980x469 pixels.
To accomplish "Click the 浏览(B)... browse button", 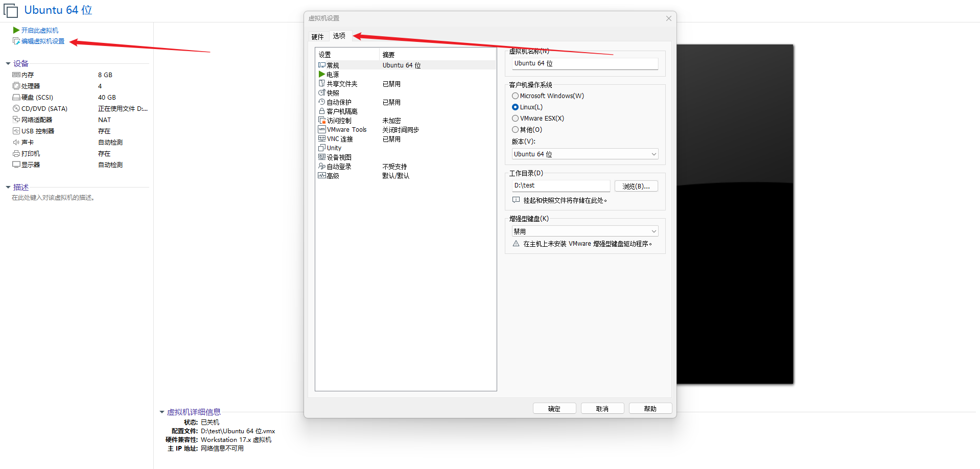I will 636,186.
